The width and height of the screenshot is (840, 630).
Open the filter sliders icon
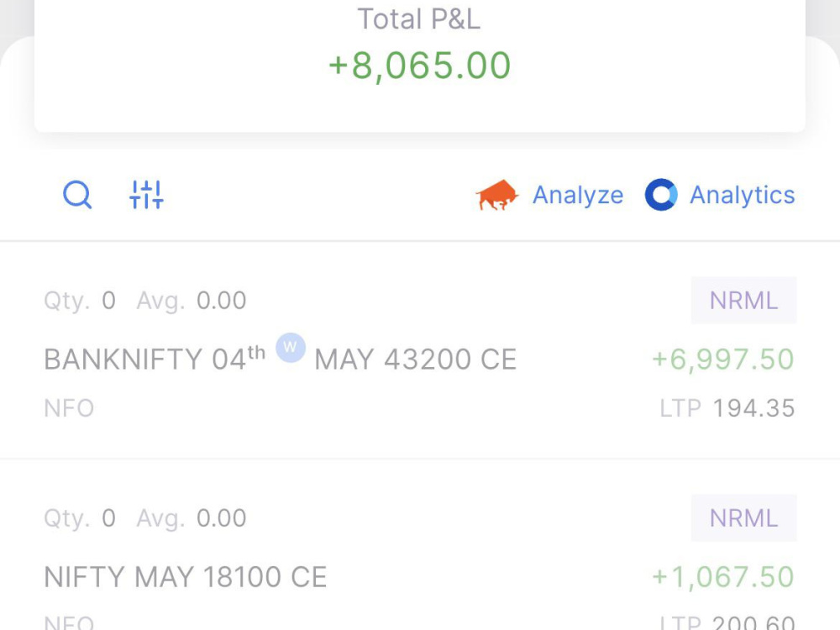tap(146, 195)
